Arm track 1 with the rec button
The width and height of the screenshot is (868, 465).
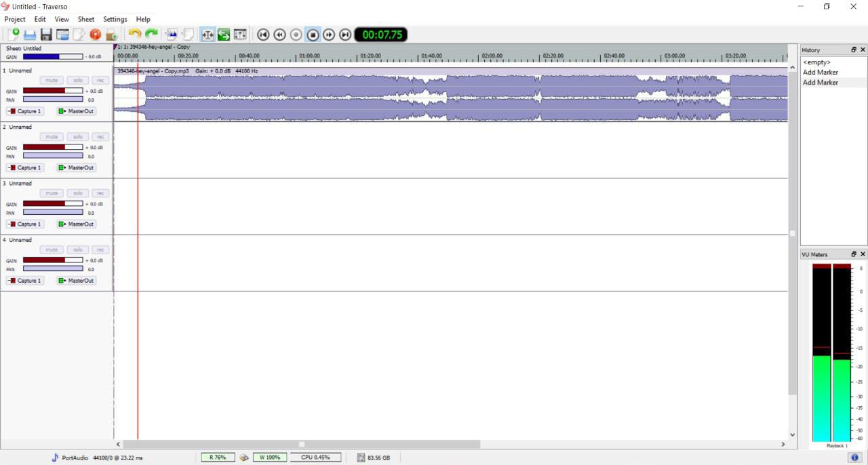click(x=101, y=80)
